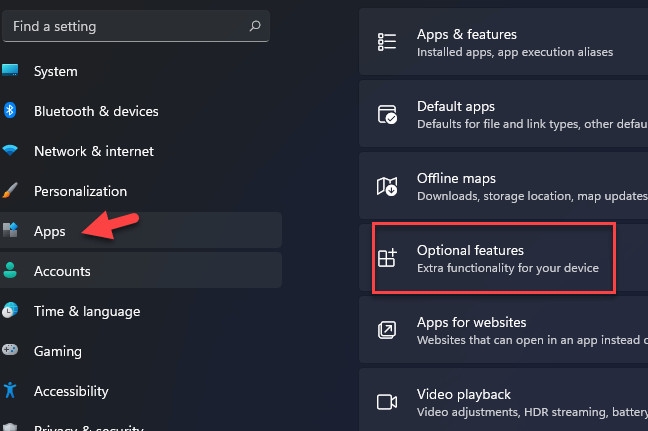Open Bluetooth & devices category
Viewport: 648px width, 431px height.
(141, 111)
